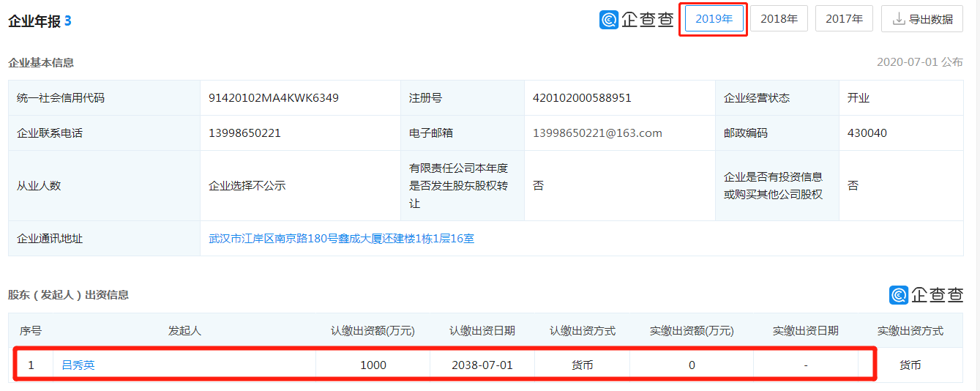The height and width of the screenshot is (391, 980).
Task: Click the 序号 column header
Action: (x=31, y=330)
